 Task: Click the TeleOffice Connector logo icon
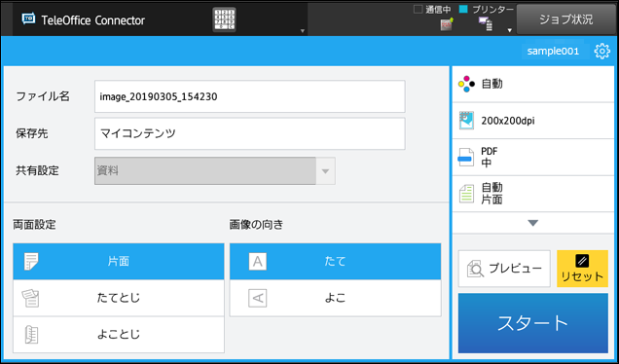click(x=28, y=18)
